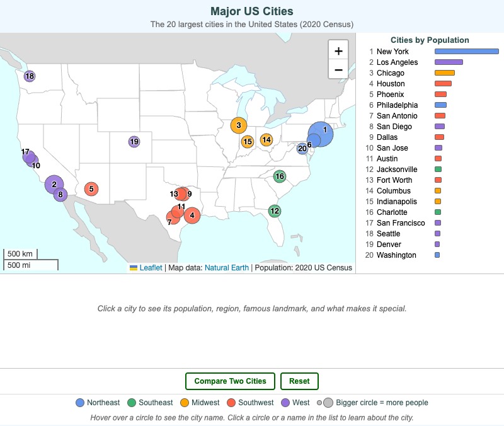Image resolution: width=504 pixels, height=426 pixels.
Task: Select the San Antonio marker numbered 7
Action: point(173,219)
